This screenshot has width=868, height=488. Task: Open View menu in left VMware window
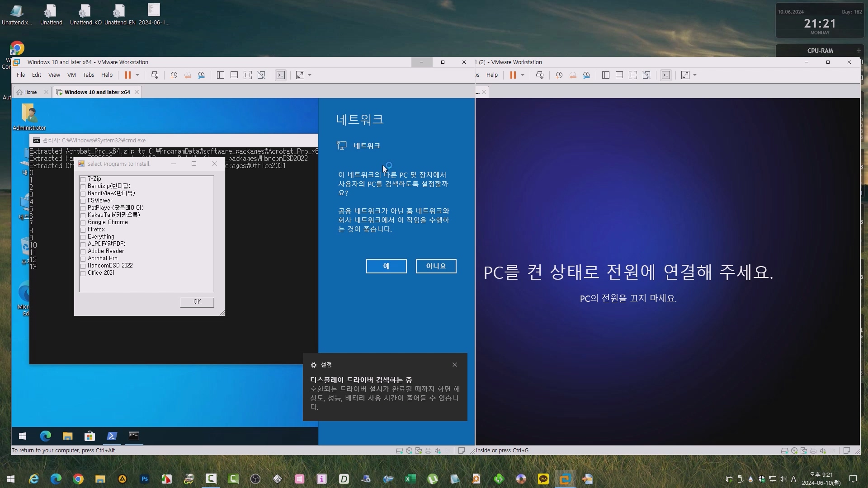coord(54,75)
